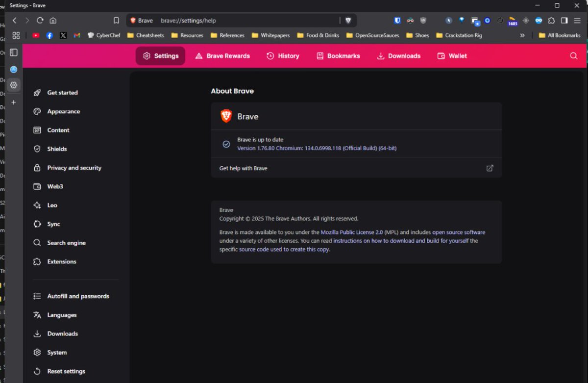Select the Brave Shields icon in the address bar
Screen dimensions: 588x383
point(348,21)
